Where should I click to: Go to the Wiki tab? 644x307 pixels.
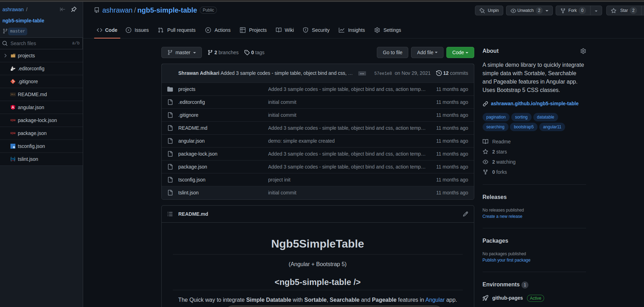[285, 30]
